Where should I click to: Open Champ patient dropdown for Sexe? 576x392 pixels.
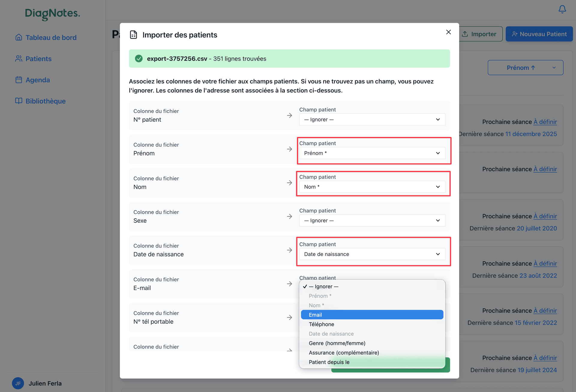coord(372,221)
